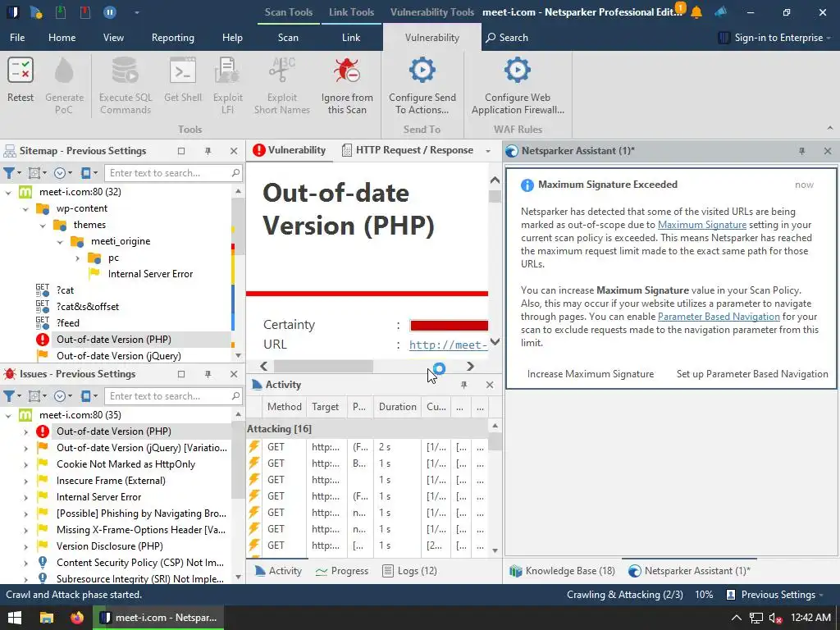Open the Reporting ribbon tab
This screenshot has height=630, width=840.
coord(172,38)
